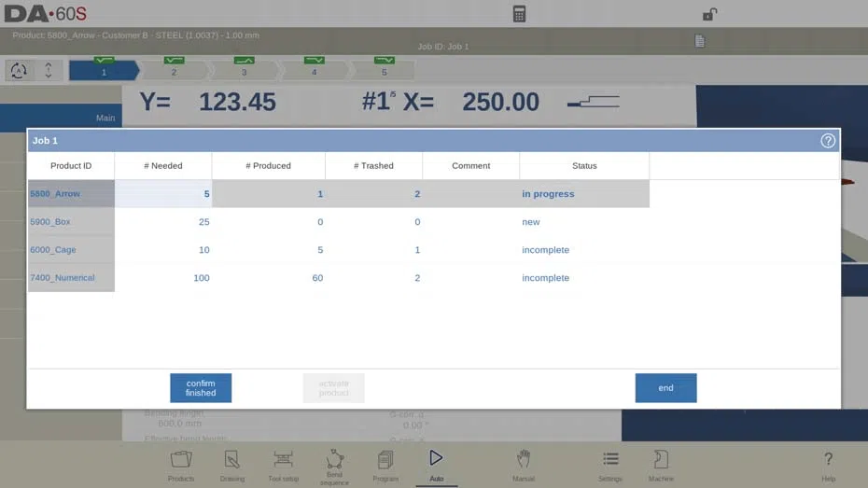This screenshot has height=488, width=868.
Task: Select the Auto mode
Action: pyautogui.click(x=436, y=467)
